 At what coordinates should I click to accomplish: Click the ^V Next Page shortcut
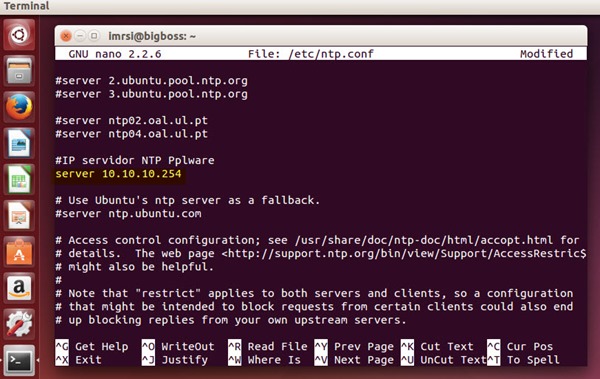[x=354, y=360]
